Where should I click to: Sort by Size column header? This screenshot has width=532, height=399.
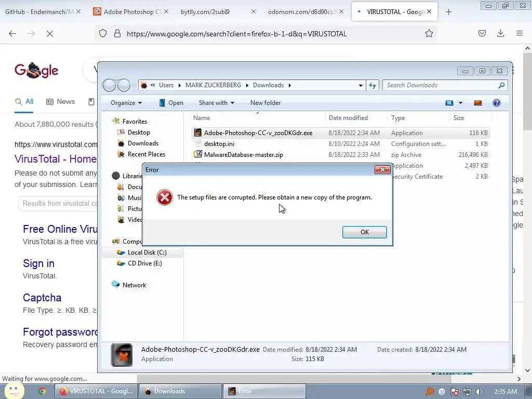point(459,118)
